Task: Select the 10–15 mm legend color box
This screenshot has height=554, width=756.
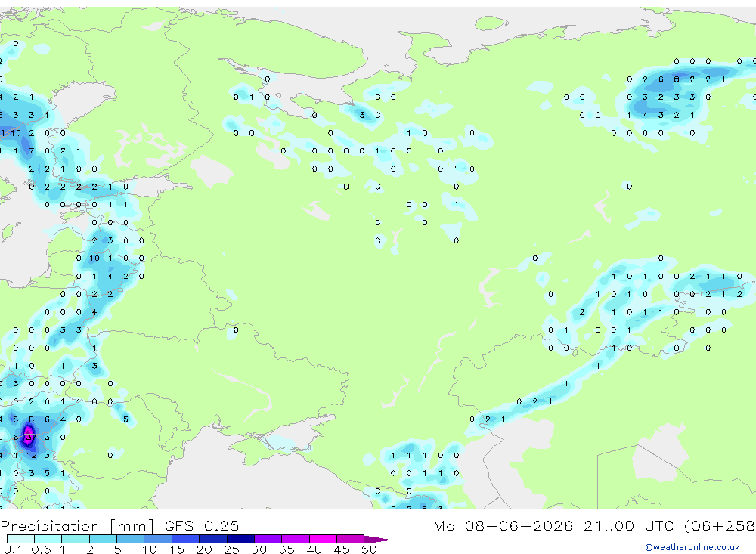Action: (158, 539)
